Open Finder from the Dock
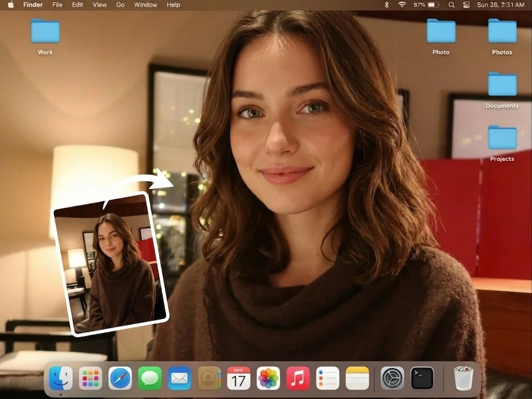 (x=61, y=378)
